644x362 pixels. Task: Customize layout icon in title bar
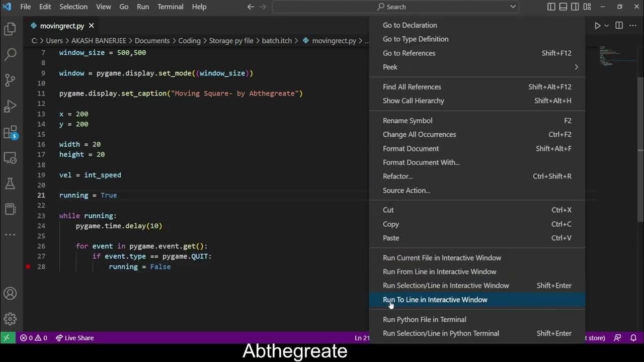pyautogui.click(x=587, y=7)
